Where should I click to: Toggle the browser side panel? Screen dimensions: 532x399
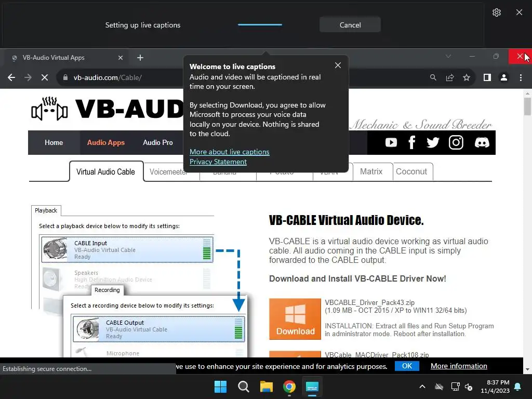click(487, 77)
